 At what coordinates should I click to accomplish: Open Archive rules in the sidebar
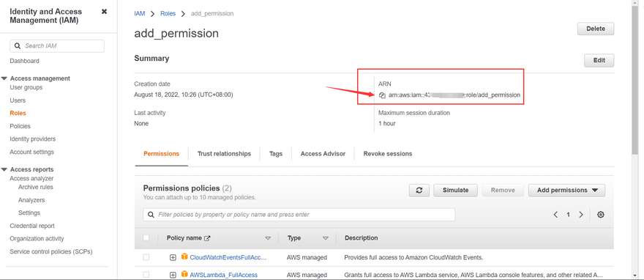coord(36,187)
